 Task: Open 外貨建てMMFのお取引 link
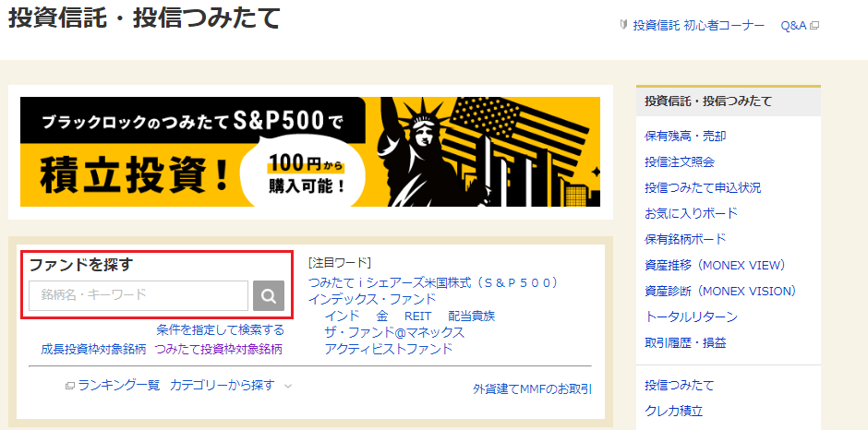click(x=533, y=389)
